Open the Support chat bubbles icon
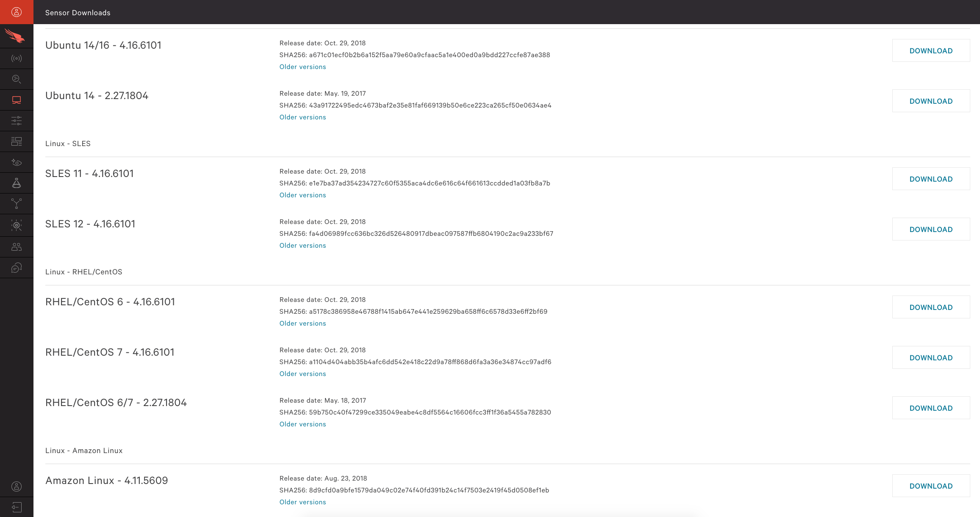The height and width of the screenshot is (517, 980). 17,268
